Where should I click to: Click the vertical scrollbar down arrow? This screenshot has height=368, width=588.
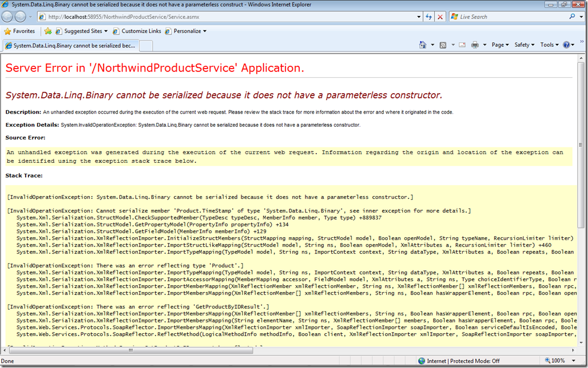[x=581, y=342]
